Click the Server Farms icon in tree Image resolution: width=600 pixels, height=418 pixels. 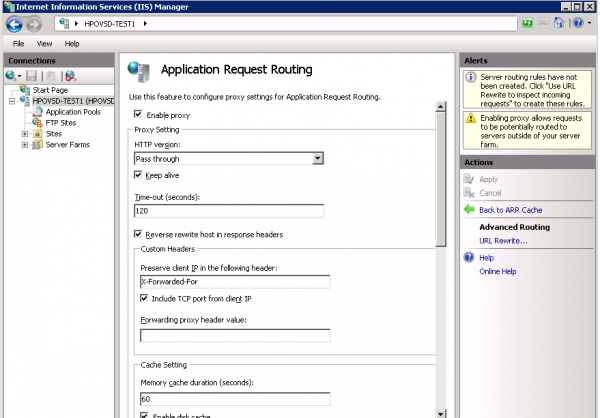[38, 145]
